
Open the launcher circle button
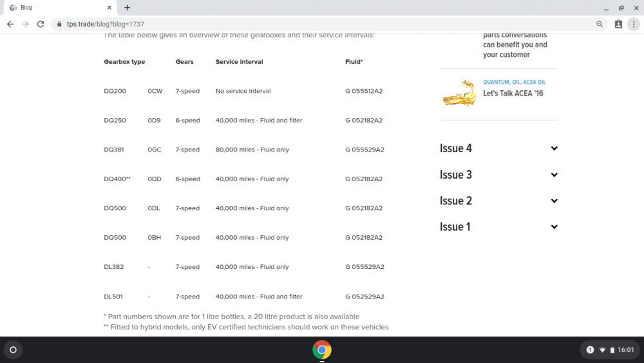point(13,350)
